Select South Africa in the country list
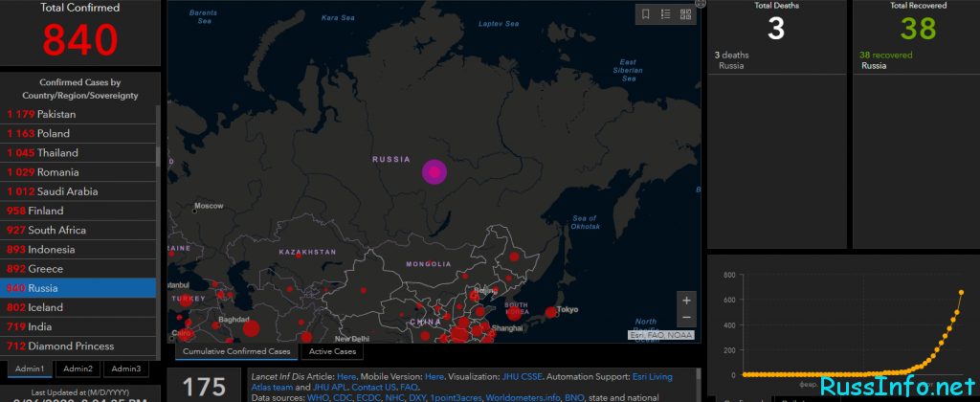This screenshot has height=402, width=980. coord(78,230)
